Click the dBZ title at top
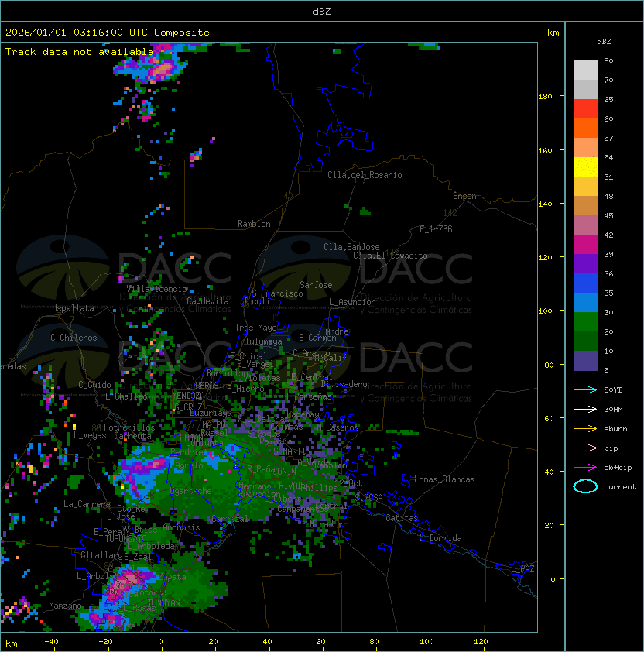Screen dimensions: 644x652 [322, 12]
